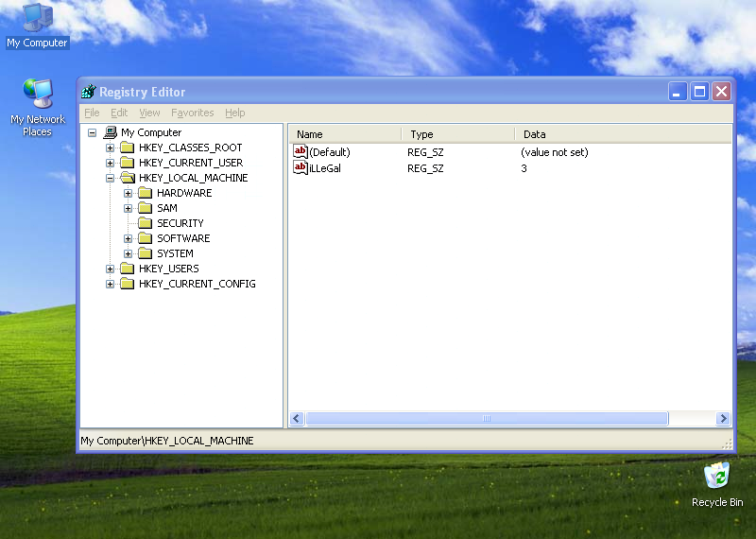Click the REG_SZ type of (Default) row
Image resolution: width=756 pixels, height=539 pixels.
pyautogui.click(x=425, y=152)
